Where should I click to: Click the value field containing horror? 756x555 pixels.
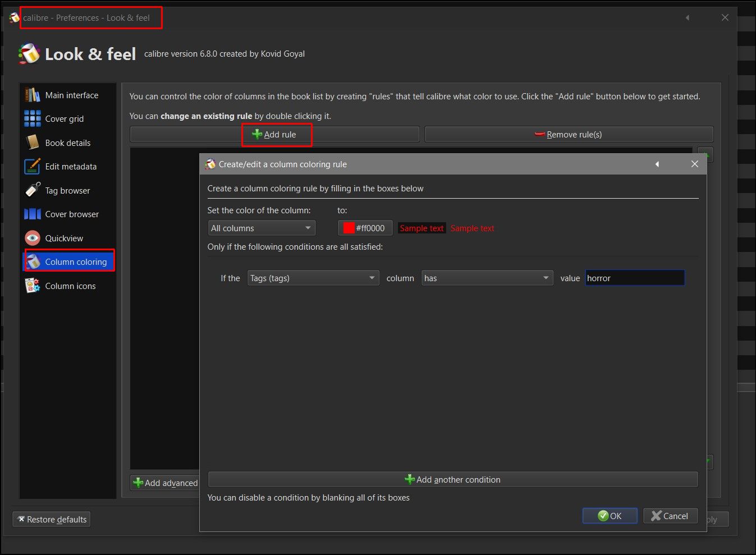[x=635, y=278]
